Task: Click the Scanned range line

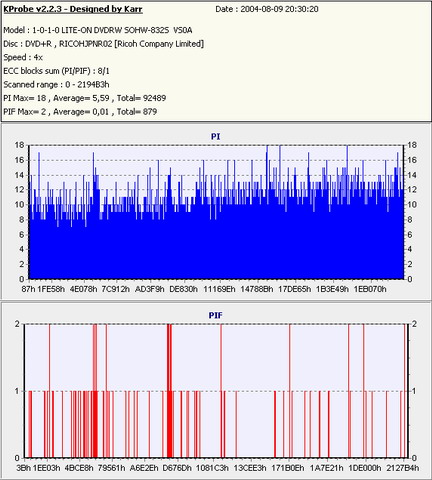Action: click(x=56, y=85)
